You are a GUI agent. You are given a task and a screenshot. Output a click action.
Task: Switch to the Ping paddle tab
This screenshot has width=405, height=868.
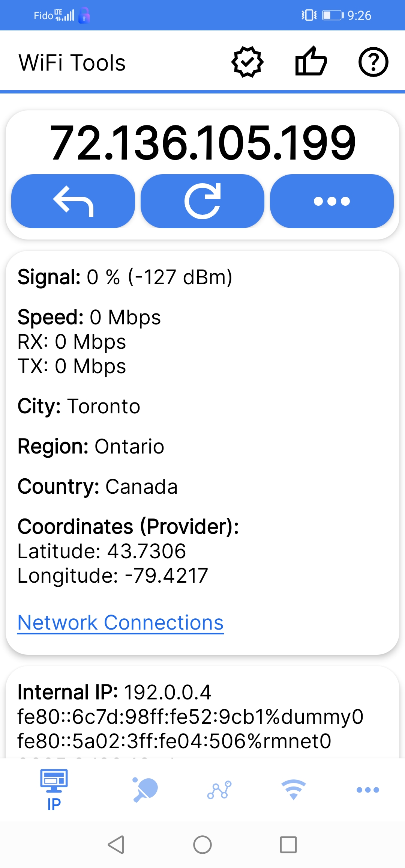(x=145, y=790)
